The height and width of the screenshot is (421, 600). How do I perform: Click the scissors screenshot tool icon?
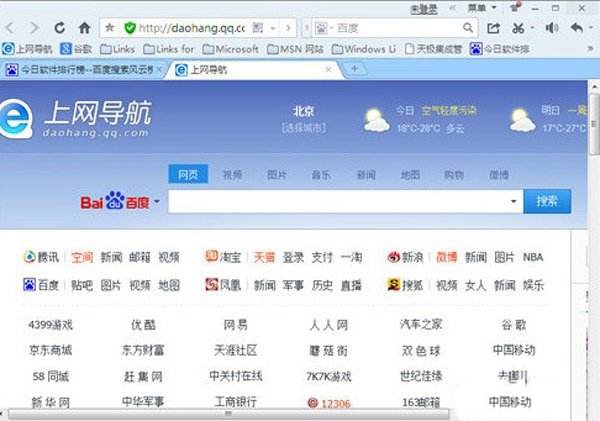pyautogui.click(x=518, y=28)
